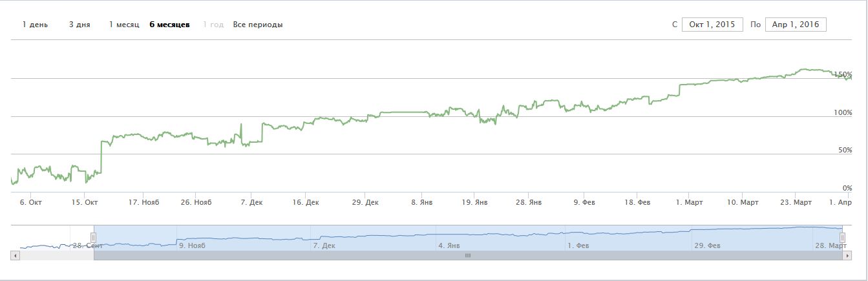868x281 pixels.
Task: Click navigator at '9. Нояб' label
Action: tap(191, 245)
